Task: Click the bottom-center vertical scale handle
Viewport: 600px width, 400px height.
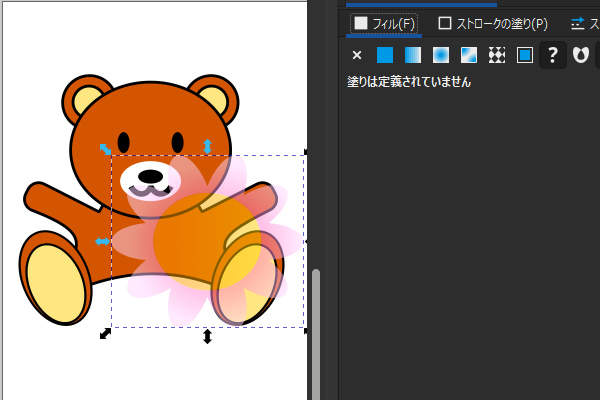Action: coord(207,336)
